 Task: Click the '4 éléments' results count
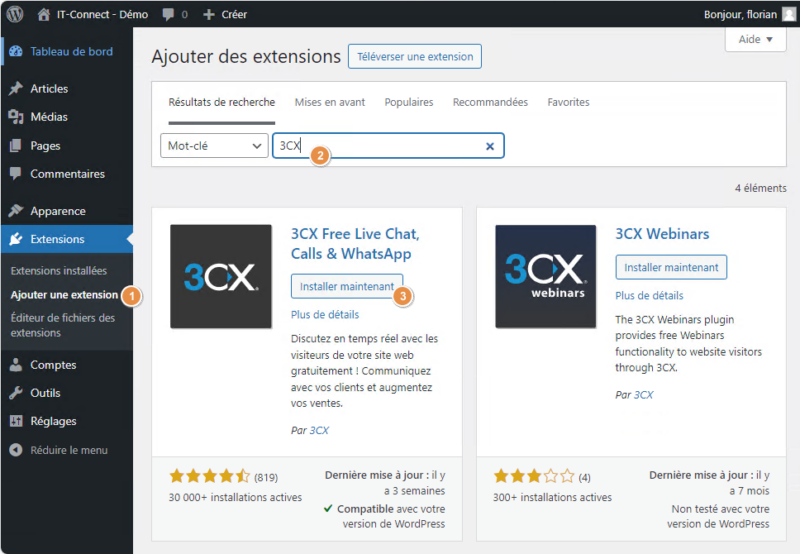click(760, 188)
